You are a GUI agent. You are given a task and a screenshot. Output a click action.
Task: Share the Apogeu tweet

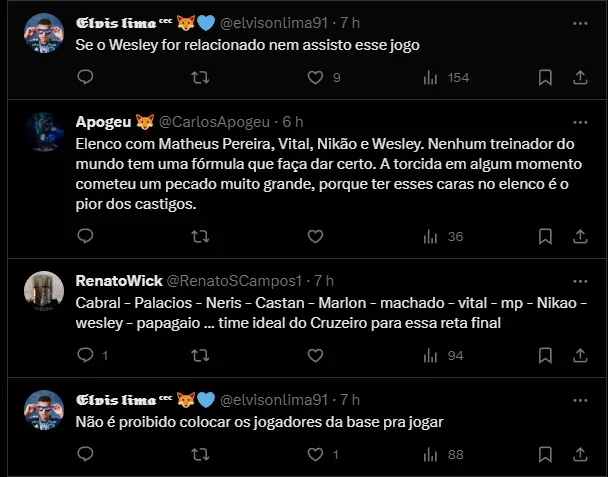click(x=580, y=236)
